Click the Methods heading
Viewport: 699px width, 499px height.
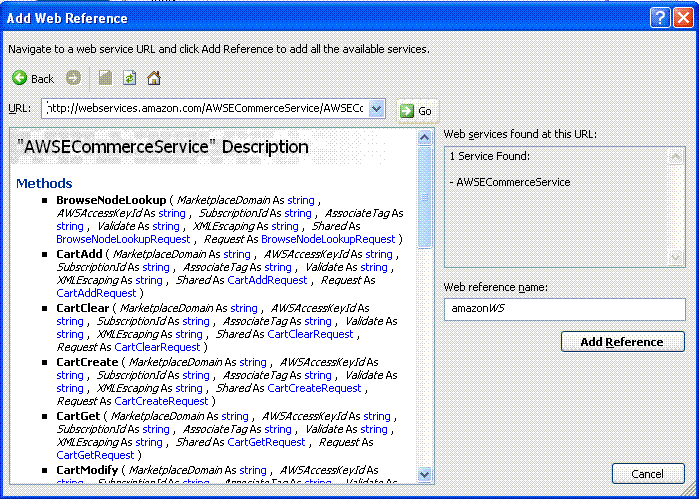coord(44,183)
